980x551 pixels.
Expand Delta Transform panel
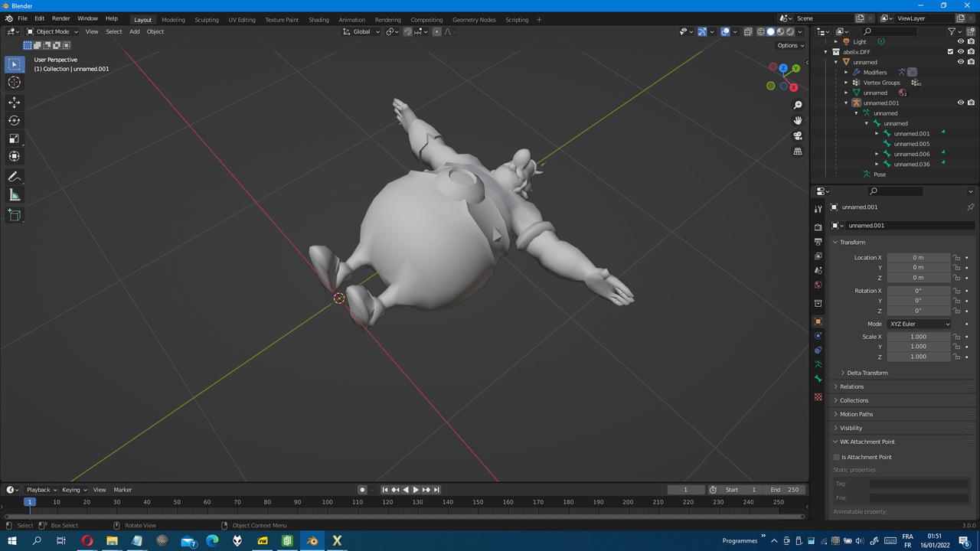click(x=867, y=373)
